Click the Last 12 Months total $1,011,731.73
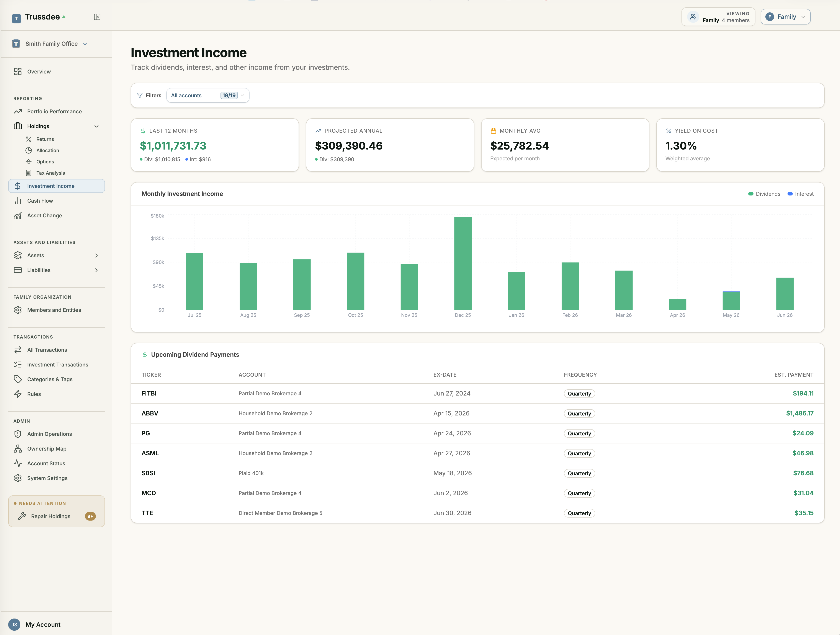The width and height of the screenshot is (840, 635). pyautogui.click(x=173, y=146)
